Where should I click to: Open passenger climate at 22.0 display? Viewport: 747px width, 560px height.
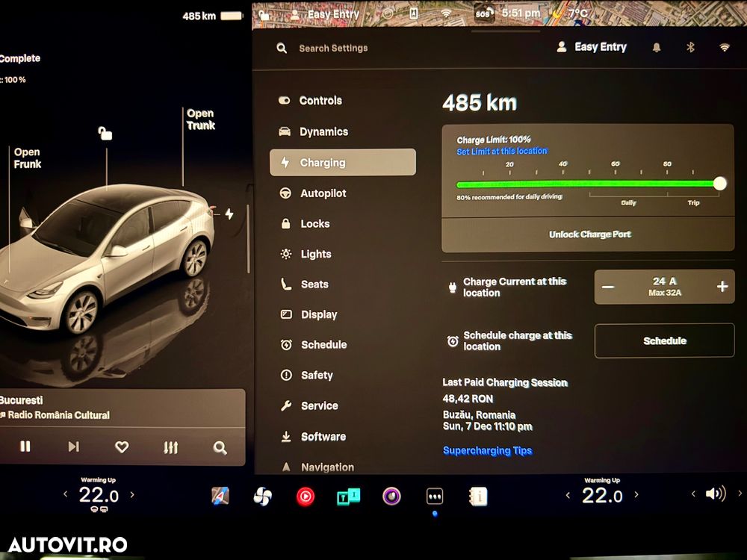click(602, 496)
